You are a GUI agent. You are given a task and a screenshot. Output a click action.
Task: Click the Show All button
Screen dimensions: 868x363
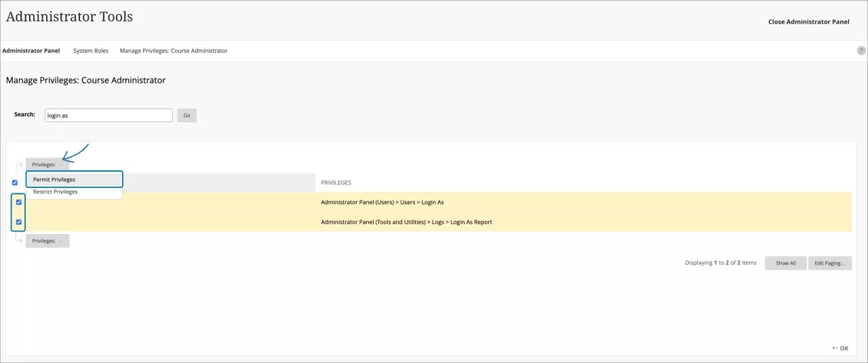tap(785, 263)
